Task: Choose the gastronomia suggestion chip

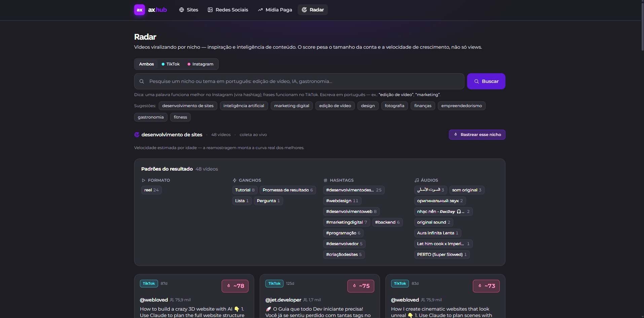Action: [x=151, y=117]
